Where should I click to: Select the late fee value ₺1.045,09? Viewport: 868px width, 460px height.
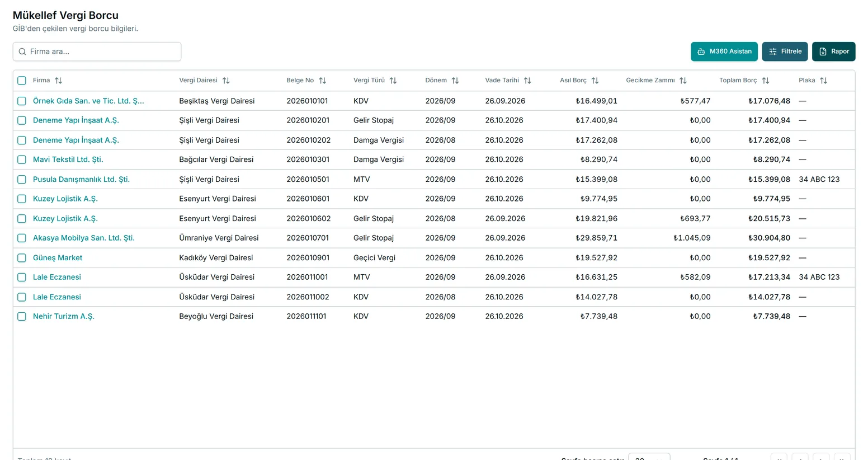[692, 238]
